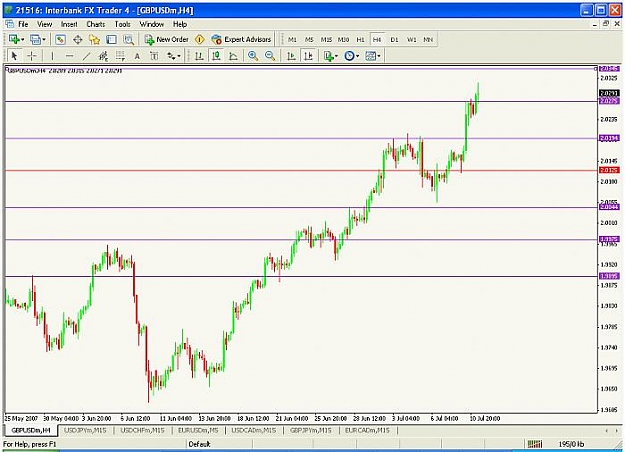Click the chart Templates icon
This screenshot has height=452, width=625.
click(x=371, y=56)
